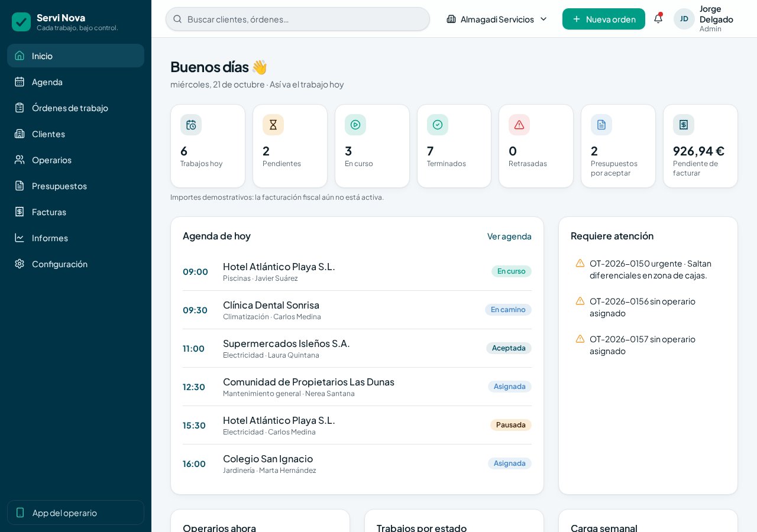Image resolution: width=757 pixels, height=532 pixels.
Task: Follow the Ver agenda link
Action: tap(509, 236)
